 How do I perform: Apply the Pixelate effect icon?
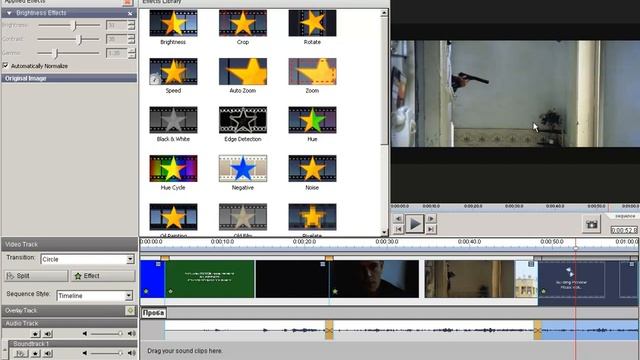tap(312, 217)
